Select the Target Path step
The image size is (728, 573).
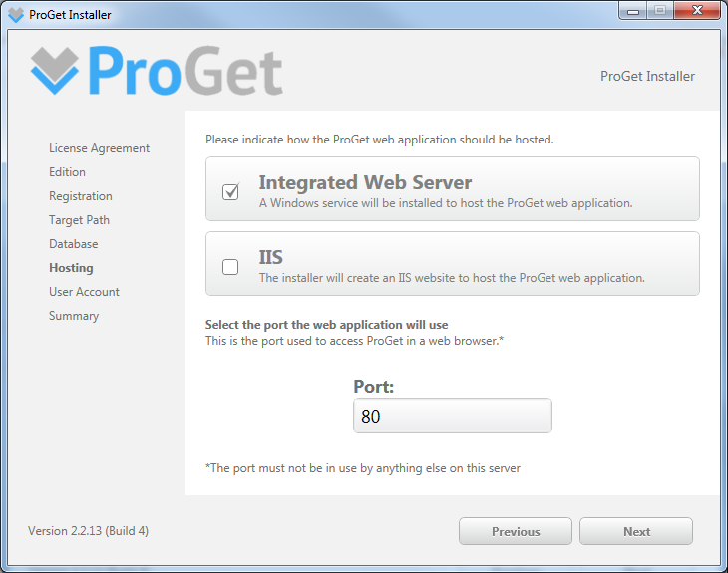80,220
